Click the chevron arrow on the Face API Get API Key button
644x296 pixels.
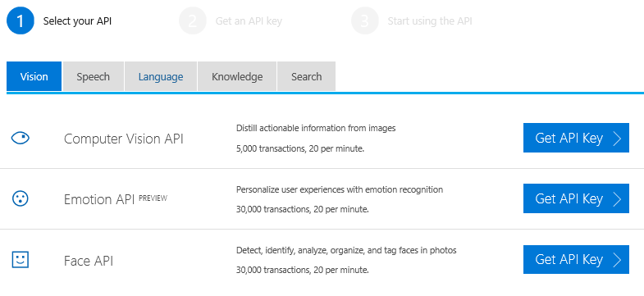click(x=617, y=259)
